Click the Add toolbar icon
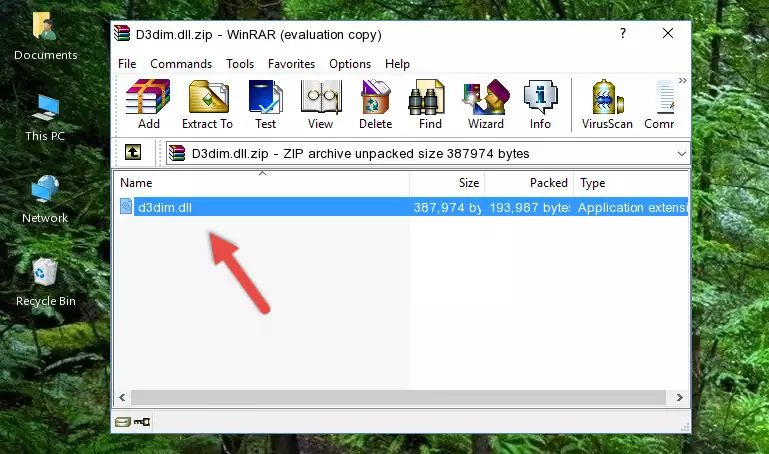Viewport: 769px width, 454px height. pyautogui.click(x=148, y=104)
